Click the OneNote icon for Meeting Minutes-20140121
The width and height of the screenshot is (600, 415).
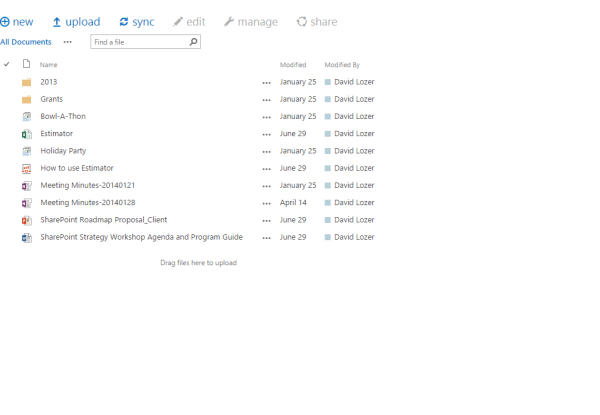(x=27, y=186)
